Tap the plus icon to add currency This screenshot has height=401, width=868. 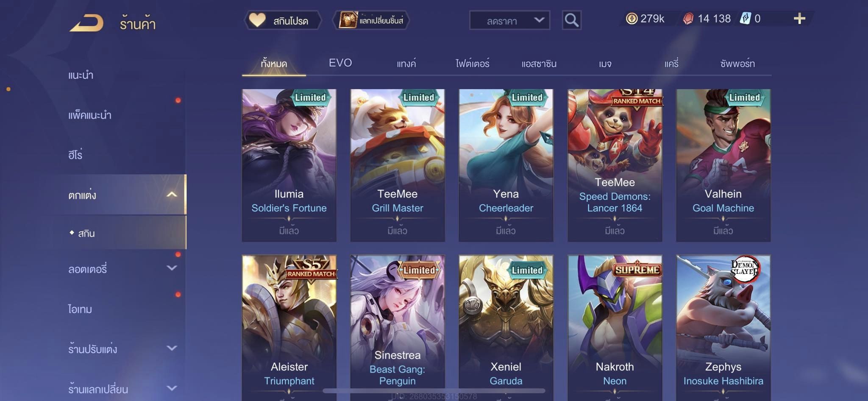click(799, 19)
